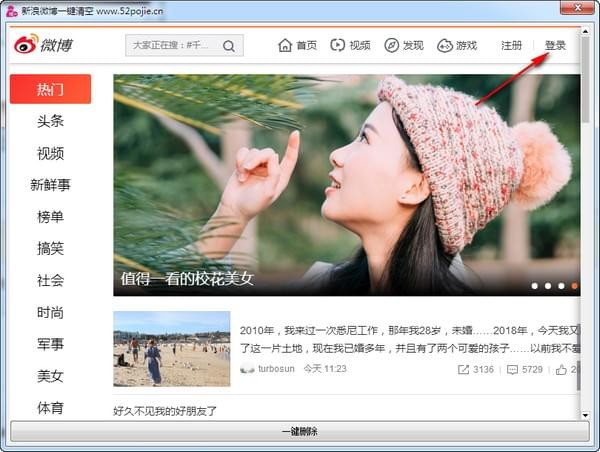Open the 首页 home icon

[x=285, y=45]
